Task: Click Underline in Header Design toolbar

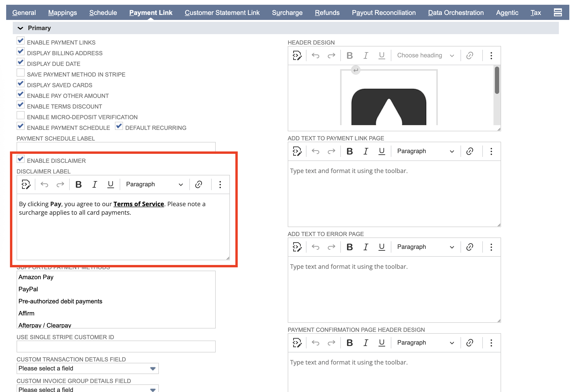Action: click(x=382, y=55)
